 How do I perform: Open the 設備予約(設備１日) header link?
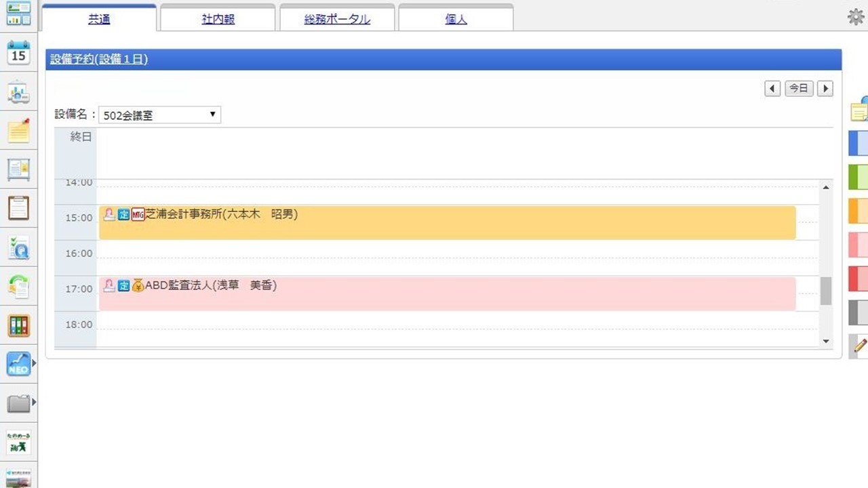[99, 60]
